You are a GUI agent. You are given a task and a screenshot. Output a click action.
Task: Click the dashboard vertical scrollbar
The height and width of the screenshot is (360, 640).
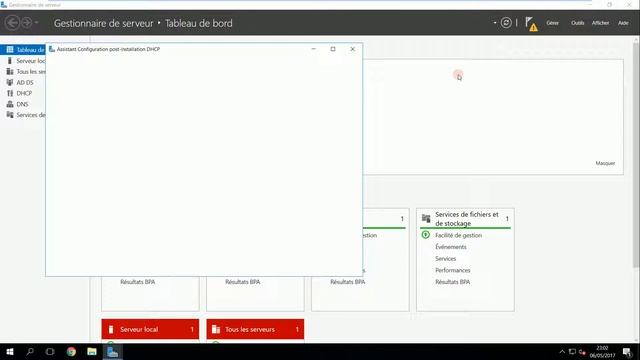pos(636,155)
